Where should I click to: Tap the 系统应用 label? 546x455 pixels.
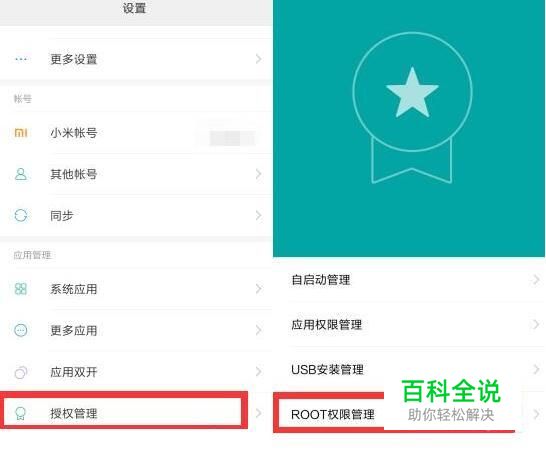tap(73, 289)
